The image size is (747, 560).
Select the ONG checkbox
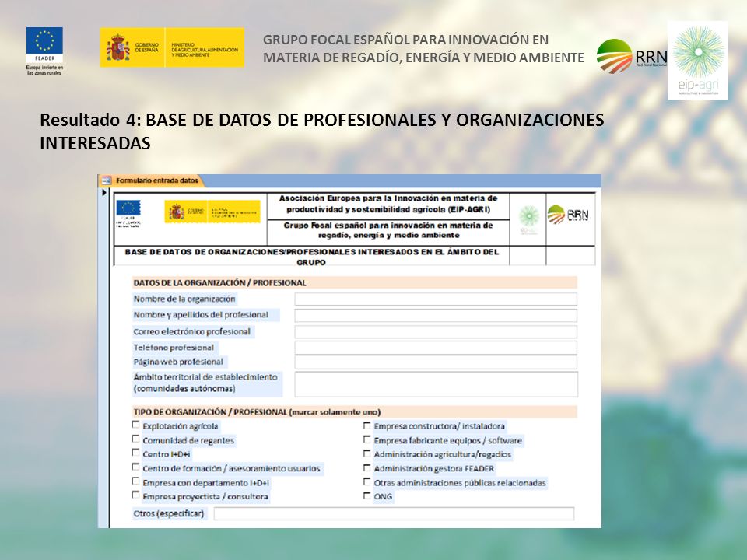(366, 495)
